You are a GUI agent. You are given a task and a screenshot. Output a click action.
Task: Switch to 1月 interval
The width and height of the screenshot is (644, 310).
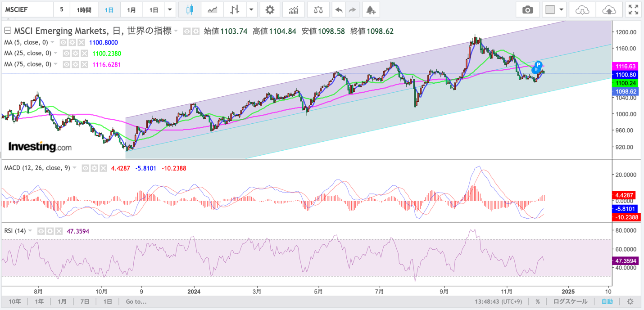click(131, 10)
